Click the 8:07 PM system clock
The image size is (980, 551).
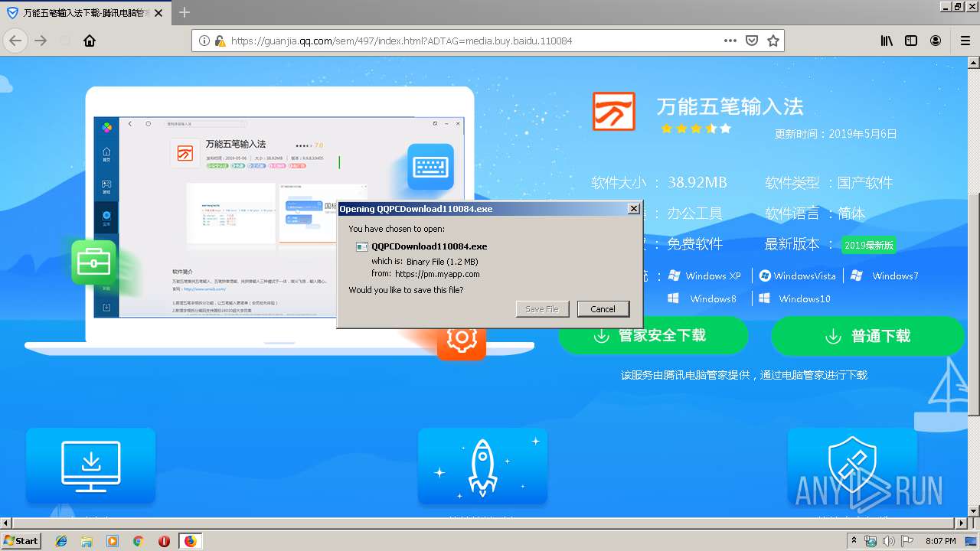click(x=941, y=541)
